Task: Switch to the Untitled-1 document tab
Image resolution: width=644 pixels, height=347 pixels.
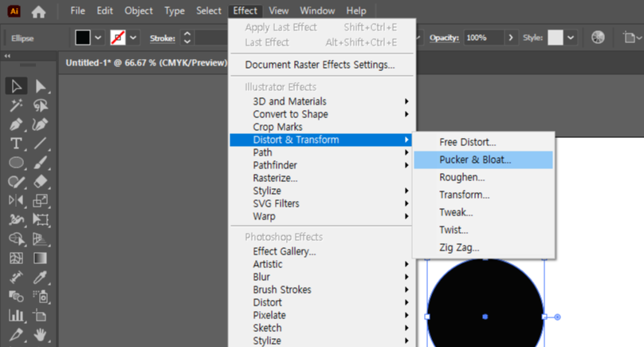Action: point(146,63)
